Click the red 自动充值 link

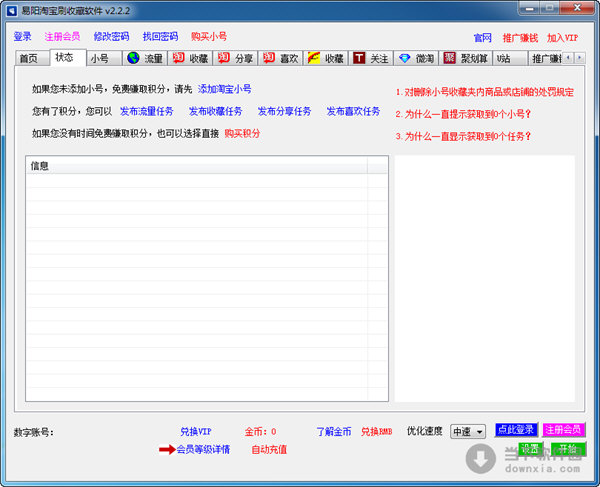[269, 450]
